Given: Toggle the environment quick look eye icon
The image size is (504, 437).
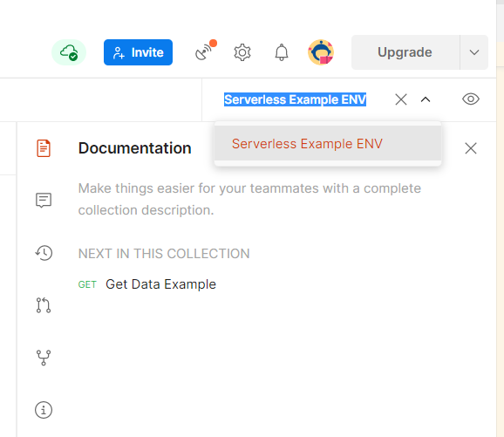Looking at the screenshot, I should (x=471, y=99).
